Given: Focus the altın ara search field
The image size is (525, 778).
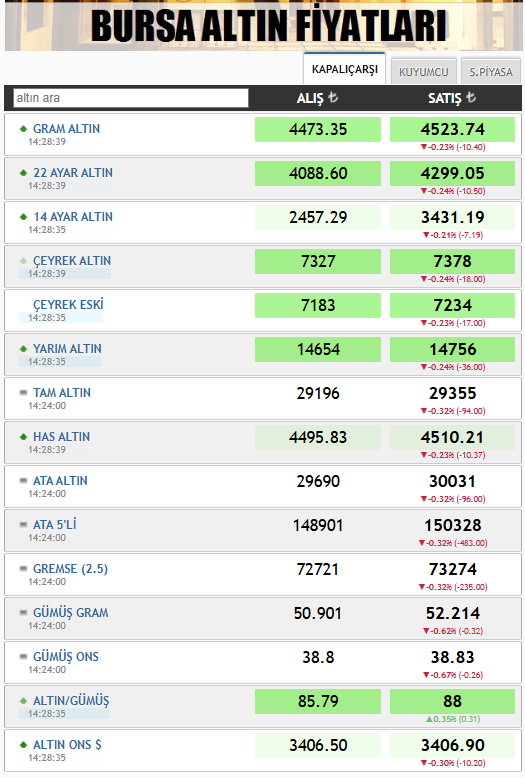Looking at the screenshot, I should tap(131, 98).
